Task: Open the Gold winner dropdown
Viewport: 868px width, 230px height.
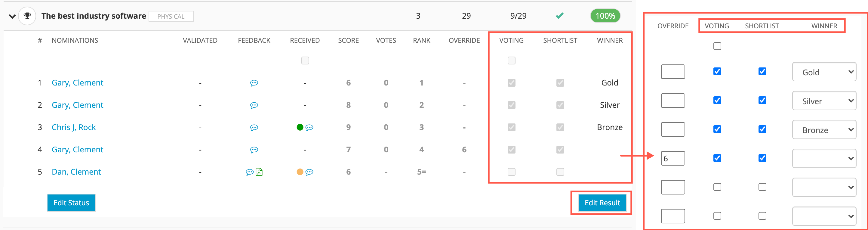Action: coord(824,72)
